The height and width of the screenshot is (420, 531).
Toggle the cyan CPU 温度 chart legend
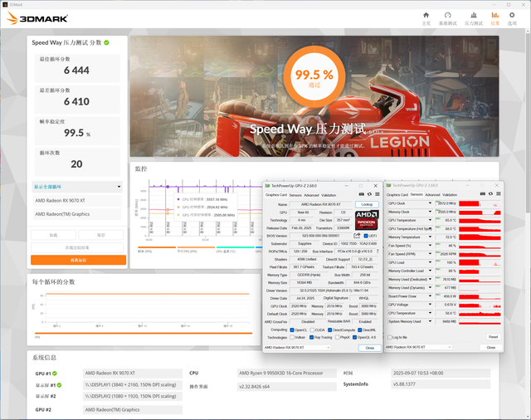pos(235,250)
